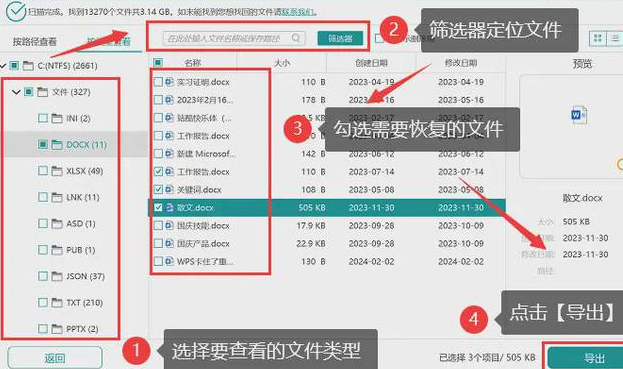The image size is (623, 369).
Task: Tick the JSON (37) type checkbox
Action: (43, 276)
